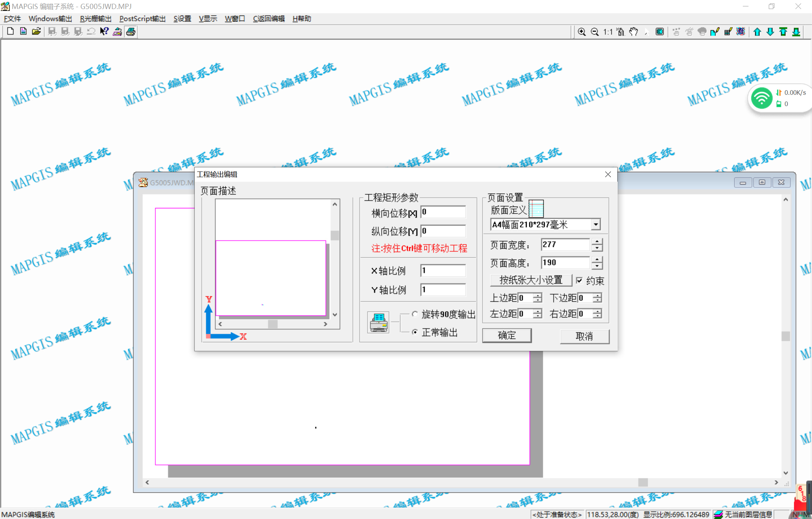Select 旋转90度输出 radio option
The image size is (812, 519).
(x=415, y=314)
